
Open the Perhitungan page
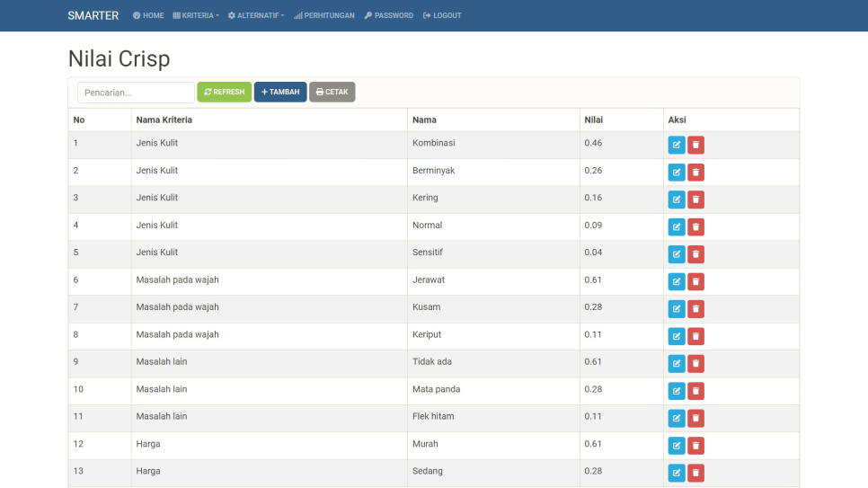(323, 16)
